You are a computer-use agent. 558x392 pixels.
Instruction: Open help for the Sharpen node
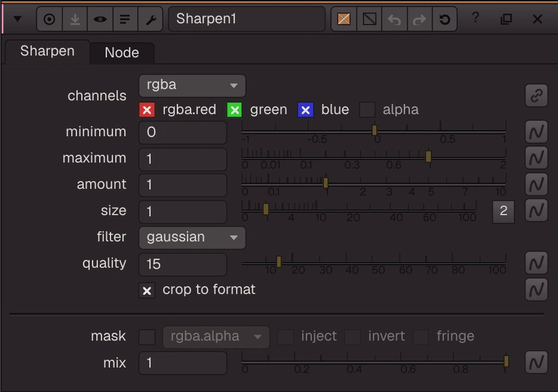coord(476,17)
